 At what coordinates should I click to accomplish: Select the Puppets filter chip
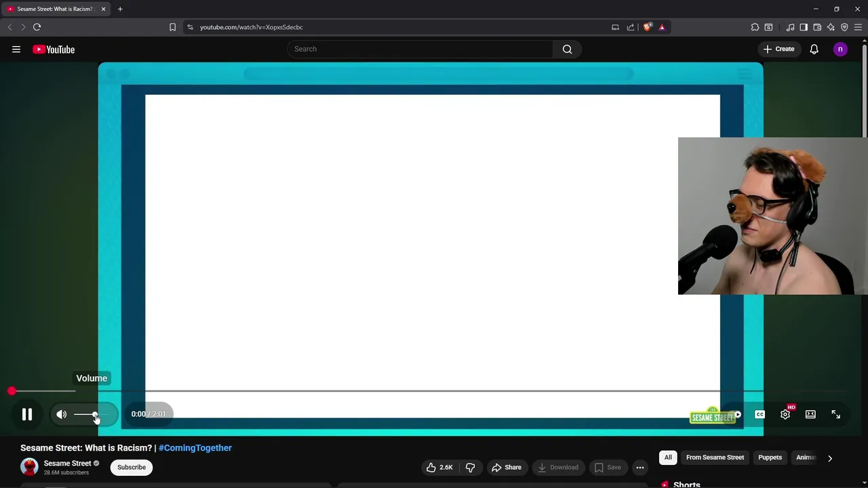click(770, 457)
